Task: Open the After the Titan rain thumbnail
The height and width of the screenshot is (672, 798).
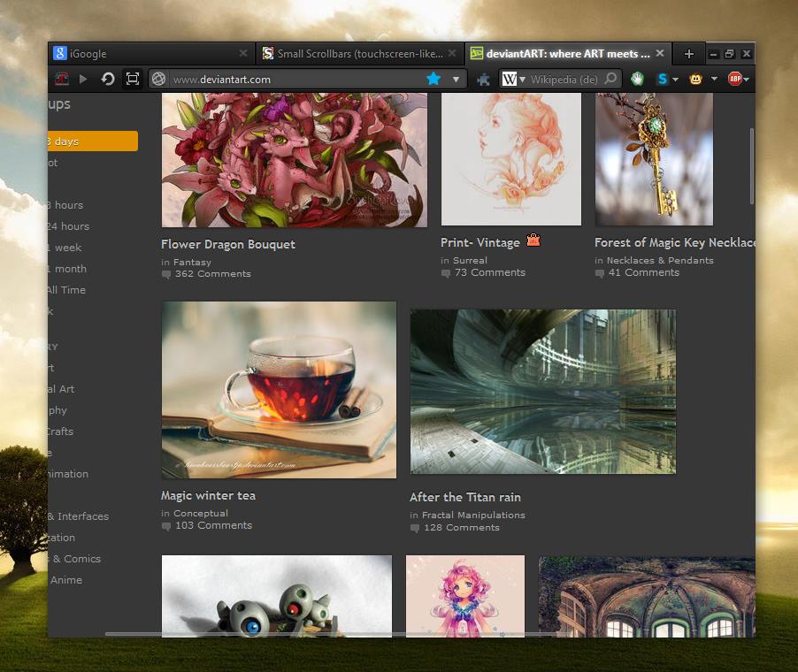Action: pyautogui.click(x=543, y=392)
